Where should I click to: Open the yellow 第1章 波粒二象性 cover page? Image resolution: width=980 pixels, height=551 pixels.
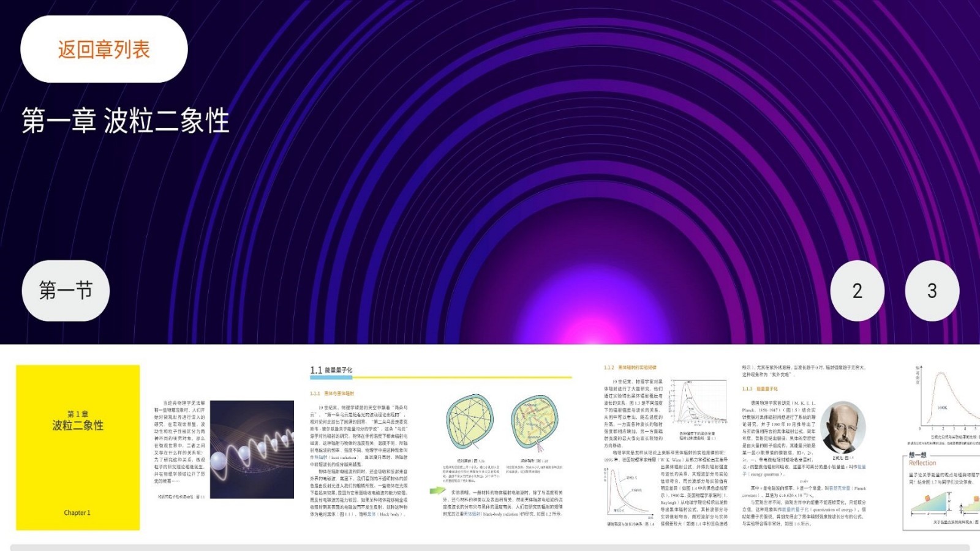point(78,447)
